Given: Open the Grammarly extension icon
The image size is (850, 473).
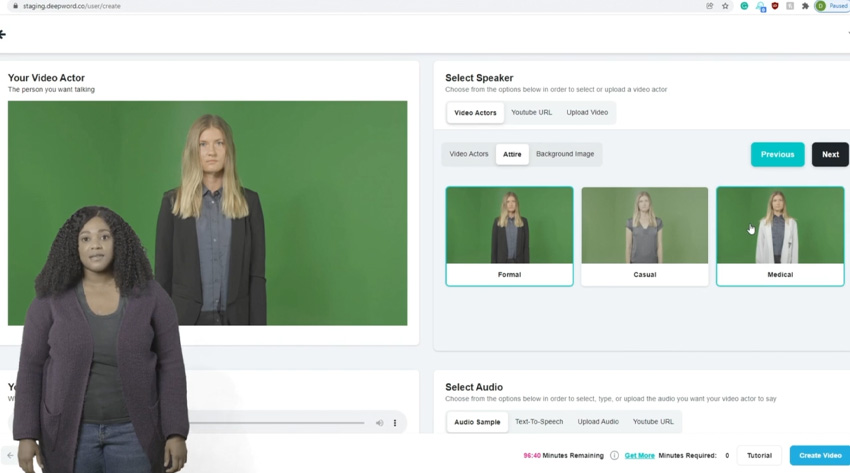Looking at the screenshot, I should coord(744,6).
